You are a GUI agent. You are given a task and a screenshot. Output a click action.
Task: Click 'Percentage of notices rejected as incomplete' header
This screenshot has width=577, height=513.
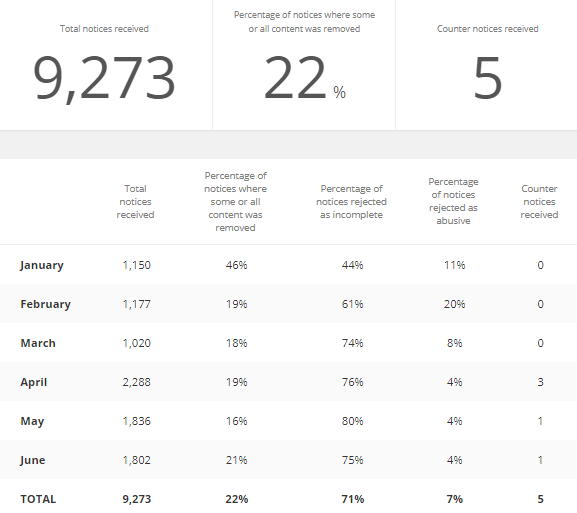351,202
